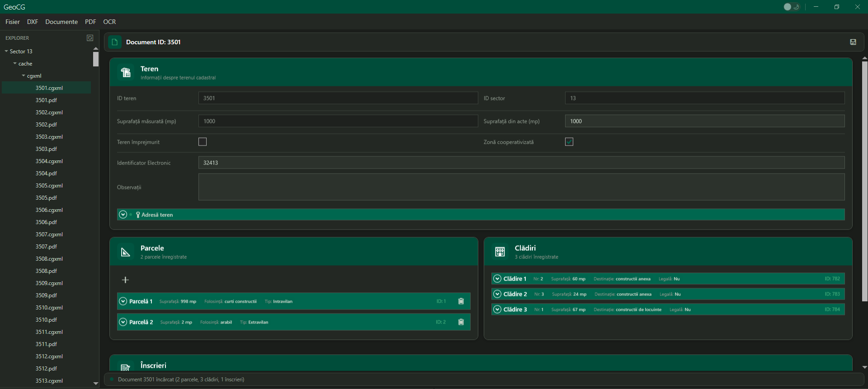Click the Suprafață măsurată input field
Screen dimensions: 868x389
point(338,121)
